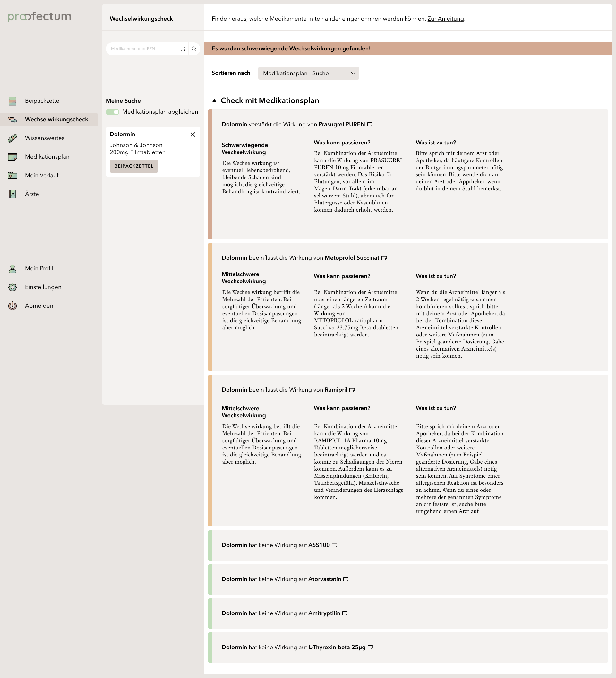Screen dimensions: 616x678
Task: Click the barcode scan icon in search field
Action: coord(183,49)
